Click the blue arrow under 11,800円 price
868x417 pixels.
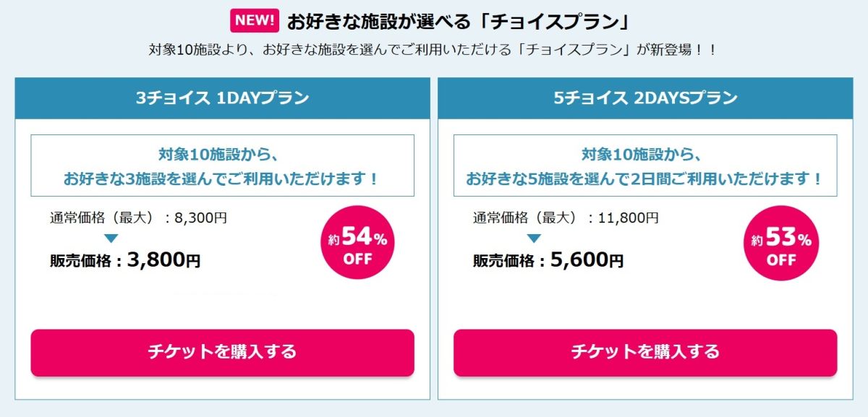[x=534, y=238]
